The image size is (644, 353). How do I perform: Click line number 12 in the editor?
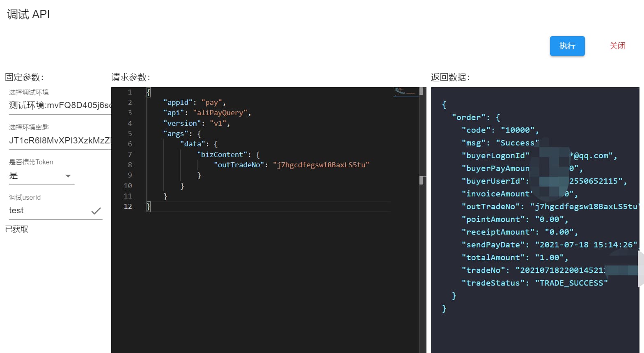coord(128,206)
